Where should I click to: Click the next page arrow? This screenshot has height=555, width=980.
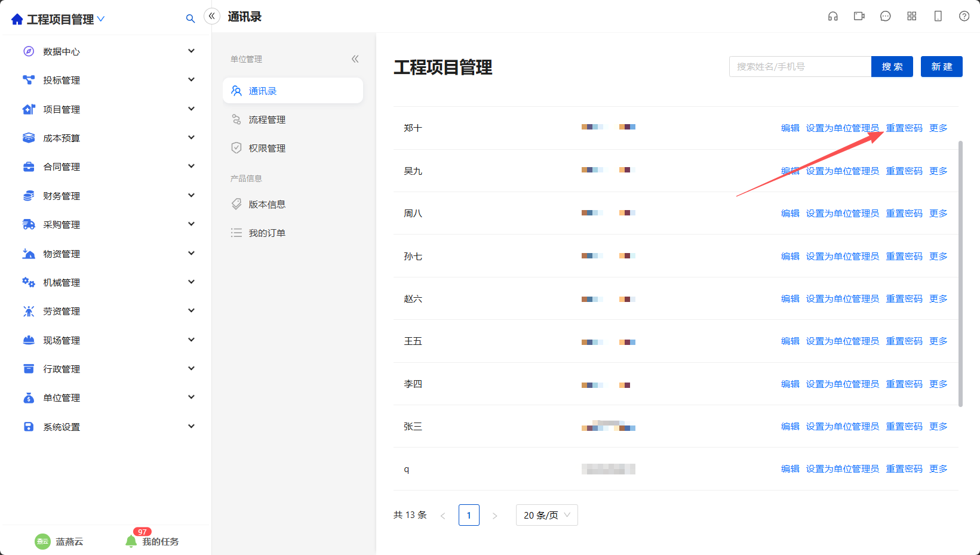(x=494, y=516)
